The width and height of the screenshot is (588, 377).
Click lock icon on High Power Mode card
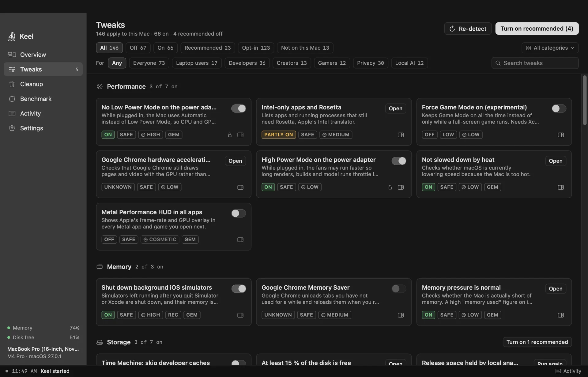click(390, 187)
